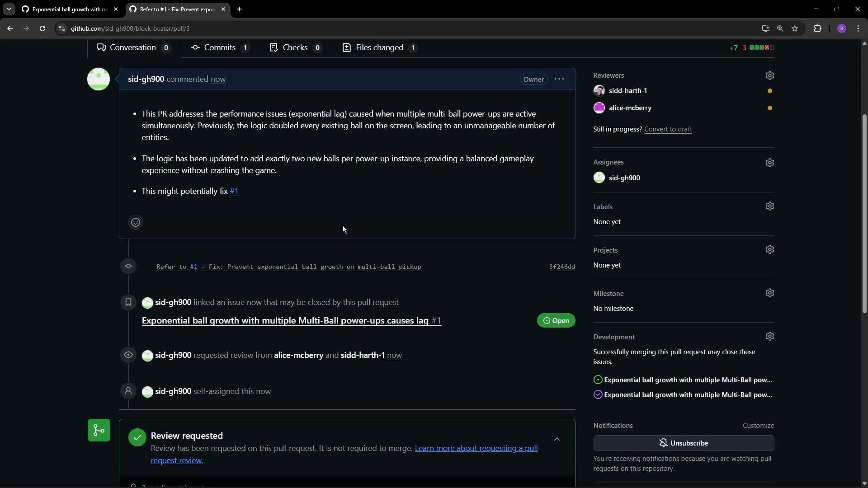Screen dimensions: 868x488
Task: Open Chrome three-dot menu
Action: pyautogui.click(x=858, y=28)
